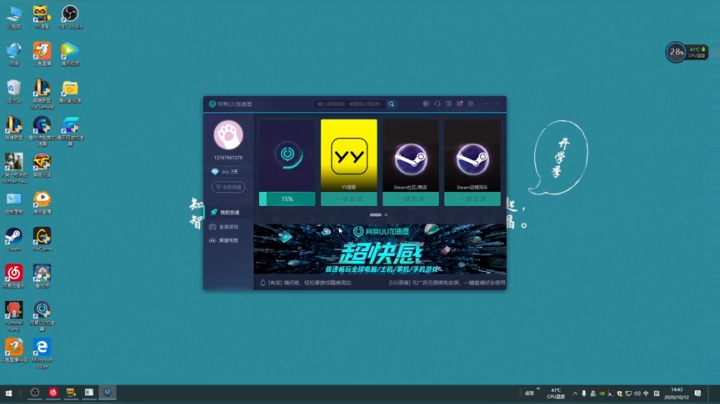Open the Microsoft Edge desktop shortcut
Image resolution: width=720 pixels, height=404 pixels.
coord(42,354)
